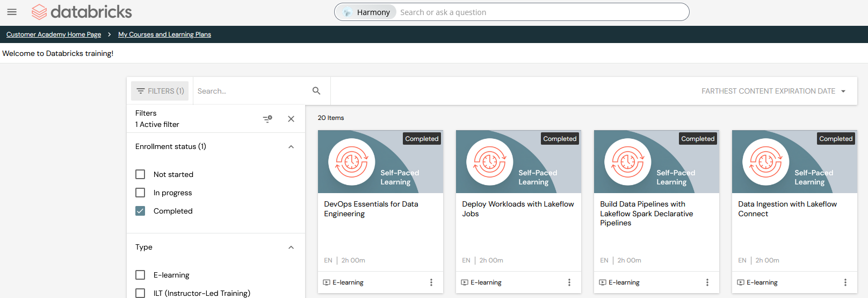This screenshot has width=868, height=298.
Task: Click the clear filters icon
Action: click(267, 119)
